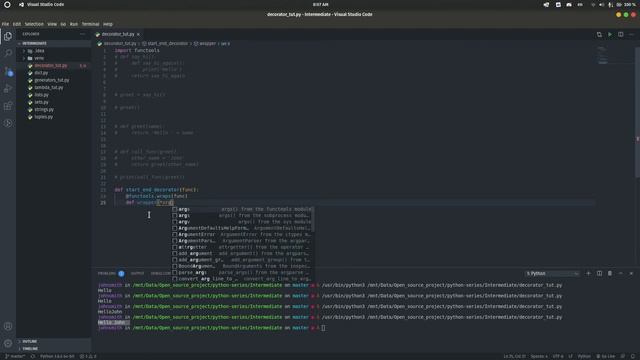Select the argv autocomplete suggestion
The height and width of the screenshot is (360, 640).
click(242, 222)
